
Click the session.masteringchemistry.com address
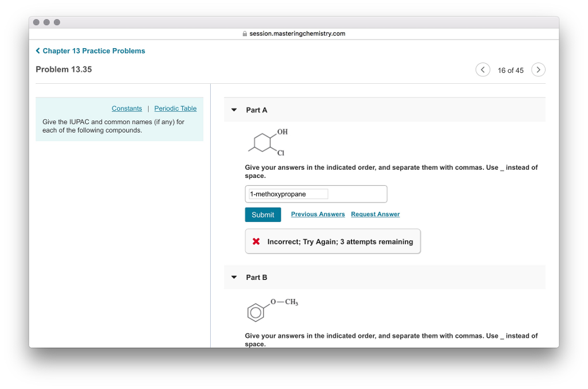pos(297,33)
